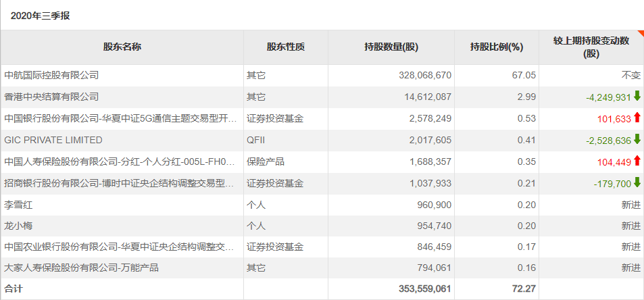This screenshot has width=644, height=300.
Task: Click the orange corner marker on the table header
Action: pos(641,32)
